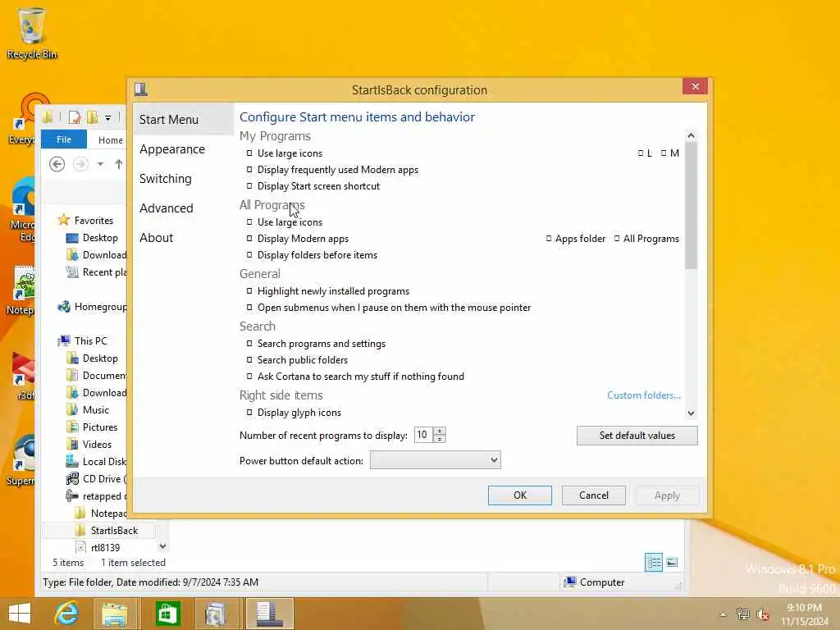Switch Explorer to large icons view
The width and height of the screenshot is (840, 630).
(x=672, y=563)
